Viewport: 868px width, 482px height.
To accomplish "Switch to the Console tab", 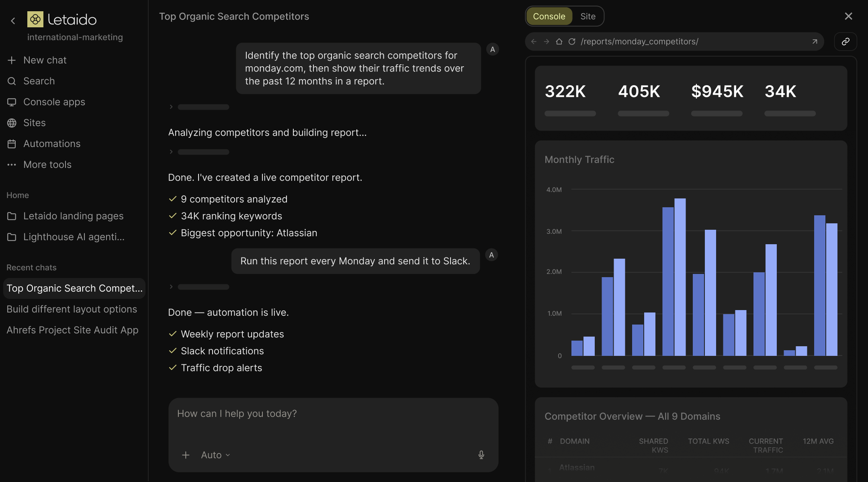I will point(549,16).
